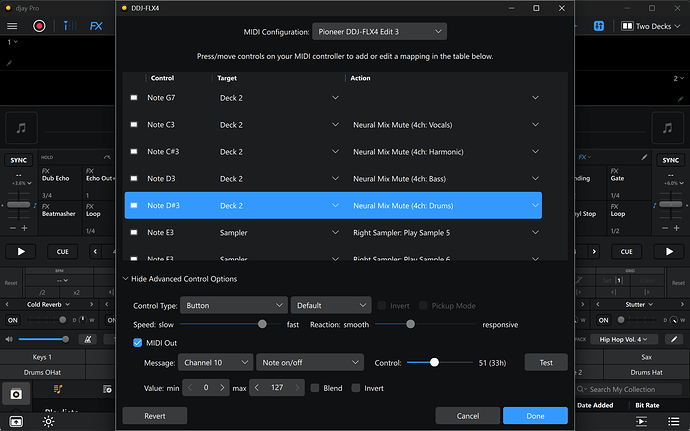
Task: Click the red record button
Action: point(39,26)
